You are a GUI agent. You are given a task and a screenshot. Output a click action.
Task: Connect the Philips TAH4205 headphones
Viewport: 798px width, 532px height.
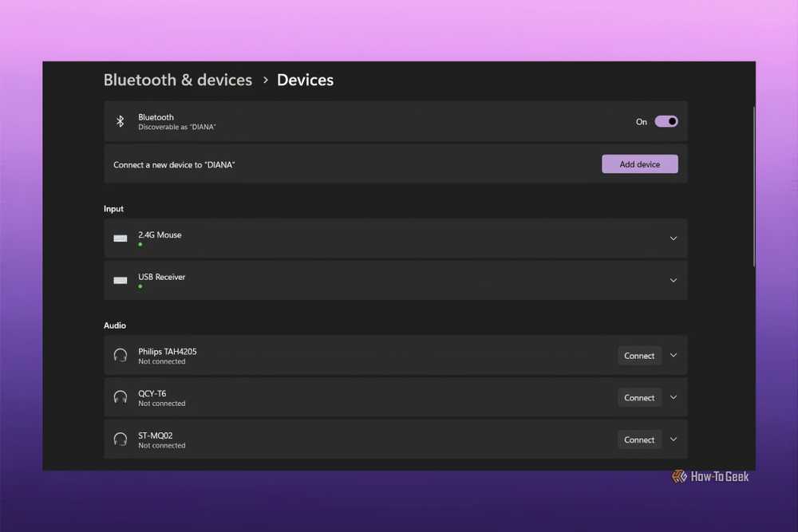(x=640, y=356)
